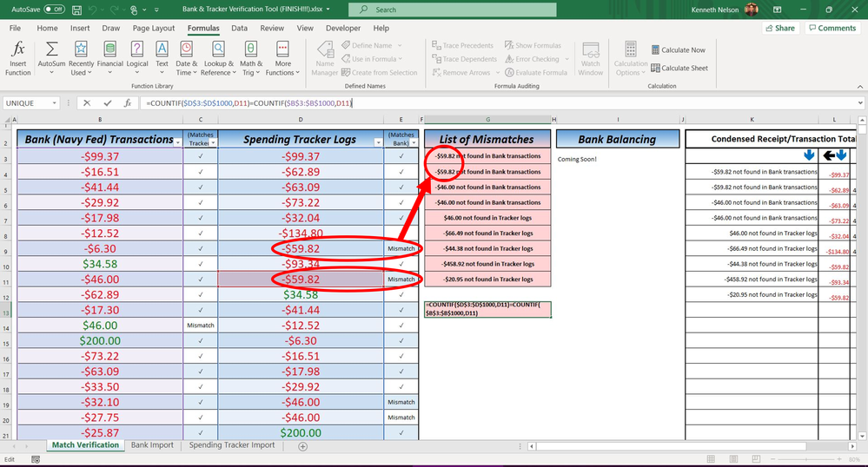The height and width of the screenshot is (467, 868).
Task: Click Calculate Now
Action: (678, 49)
